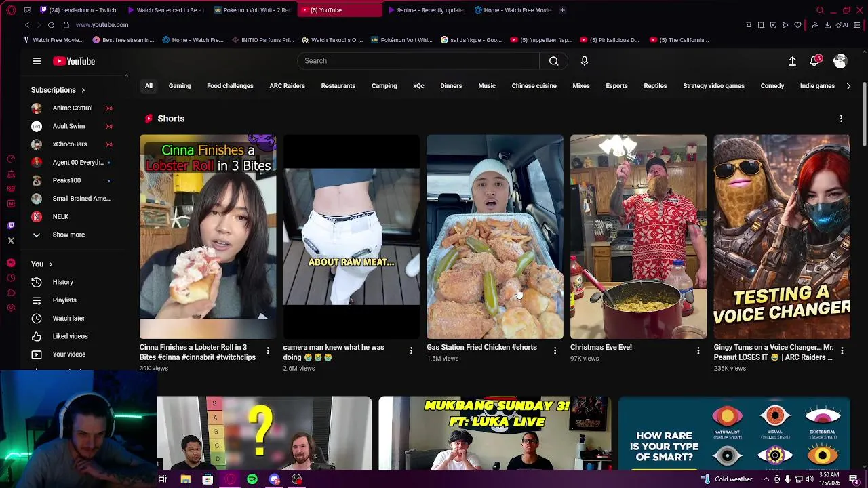Image resolution: width=868 pixels, height=488 pixels.
Task: Show hidden system tray icons
Action: (x=766, y=479)
